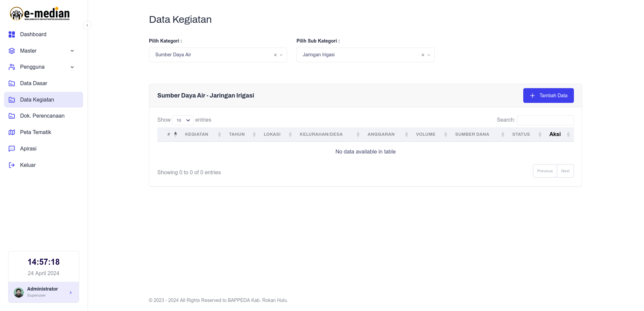Click the Apirasi chat bubble icon
Screen dimensions: 644x311
click(x=12, y=148)
